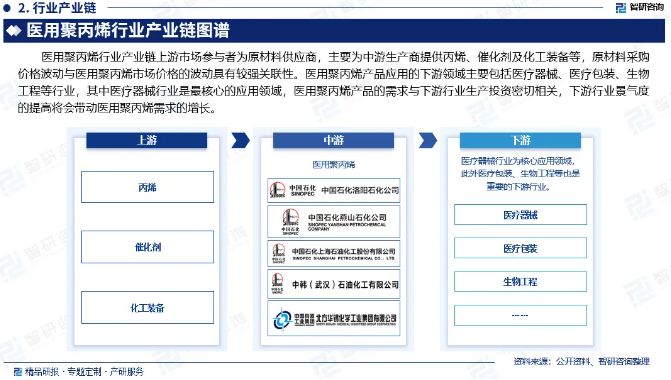The image size is (671, 380).
Task: Click the Sinopec logo beside 中国石化洛阳石化公司
Action: (x=277, y=190)
